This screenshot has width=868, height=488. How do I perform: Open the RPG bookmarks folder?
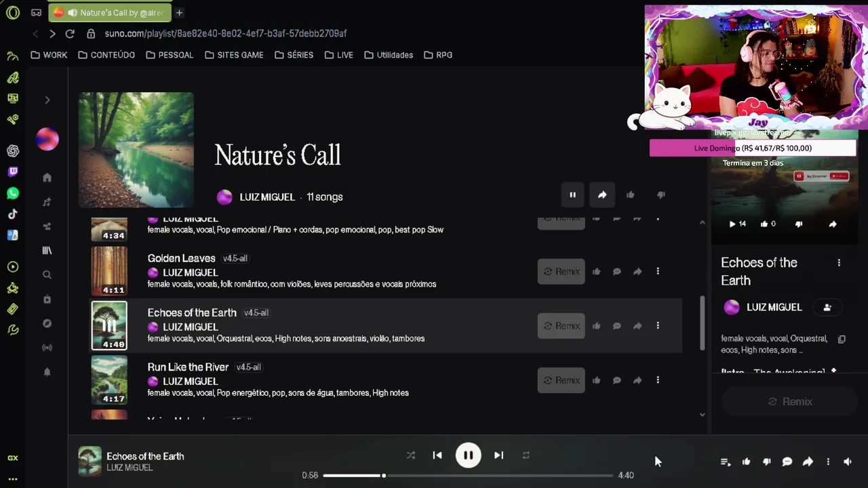[438, 55]
